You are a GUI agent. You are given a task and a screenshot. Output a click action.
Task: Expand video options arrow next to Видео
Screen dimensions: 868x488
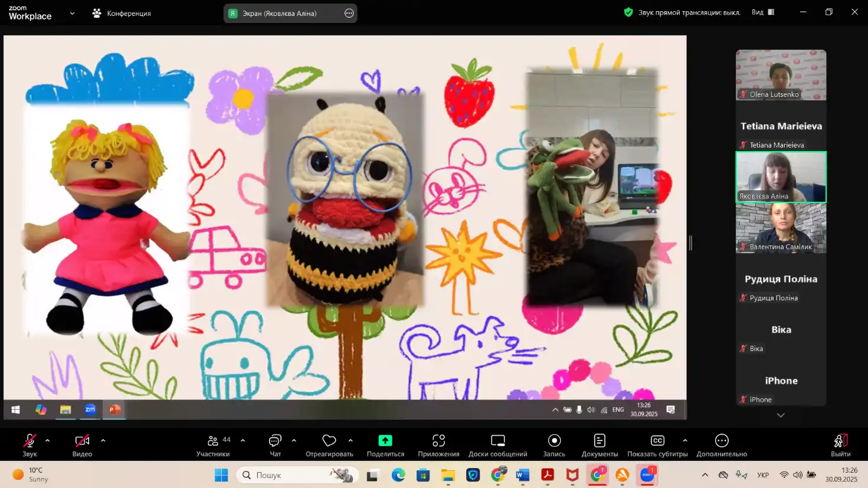click(x=103, y=440)
